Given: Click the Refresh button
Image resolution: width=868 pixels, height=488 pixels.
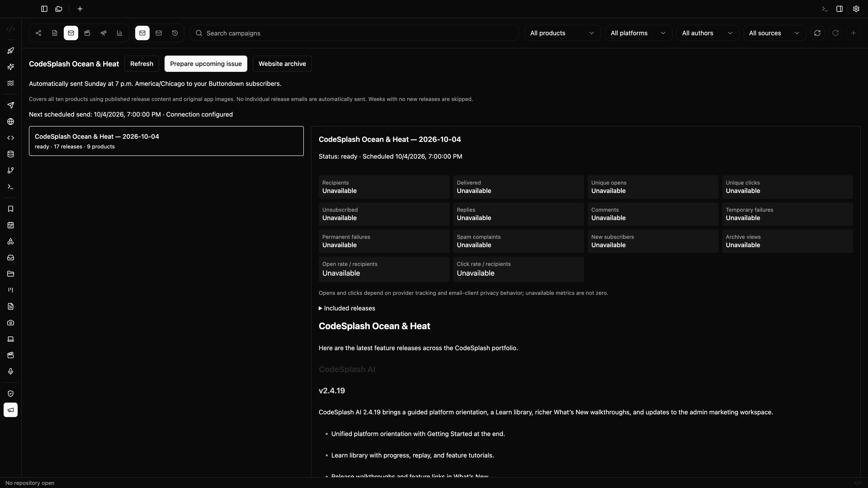Looking at the screenshot, I should pos(142,64).
